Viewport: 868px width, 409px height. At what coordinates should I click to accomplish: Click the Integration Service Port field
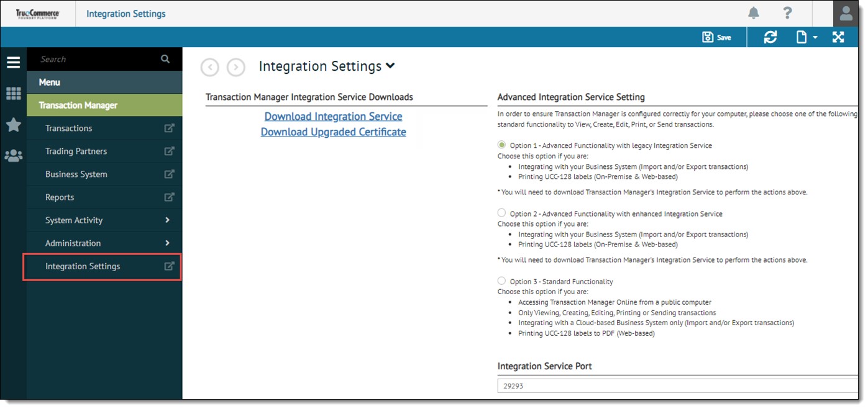coord(678,386)
